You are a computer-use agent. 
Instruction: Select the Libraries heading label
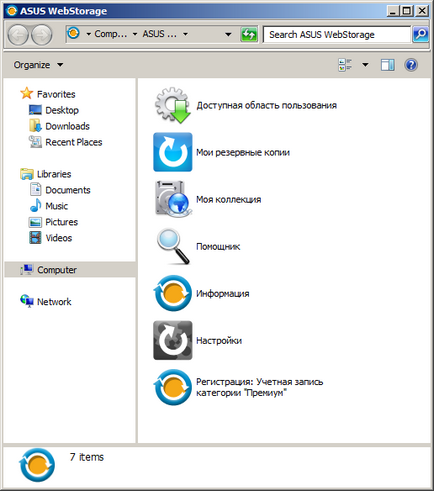(x=54, y=174)
